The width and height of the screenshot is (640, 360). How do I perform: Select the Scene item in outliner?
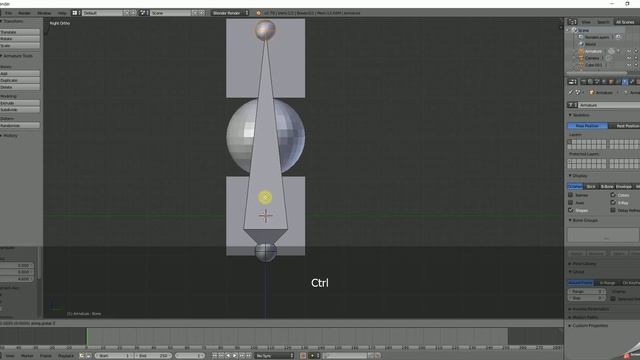(x=583, y=30)
